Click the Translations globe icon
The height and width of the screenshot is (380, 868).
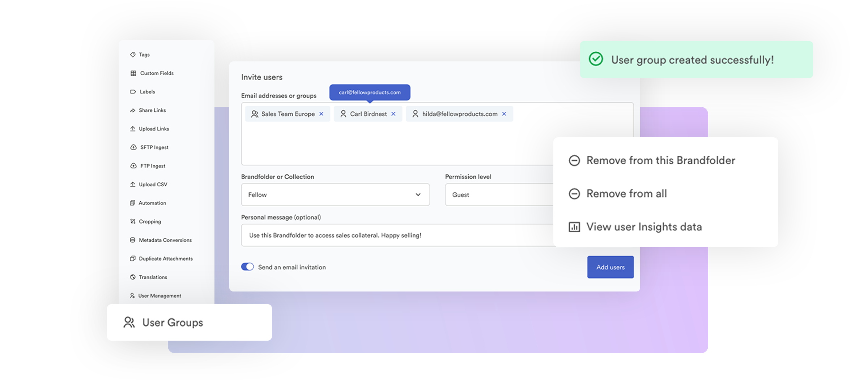click(x=133, y=277)
